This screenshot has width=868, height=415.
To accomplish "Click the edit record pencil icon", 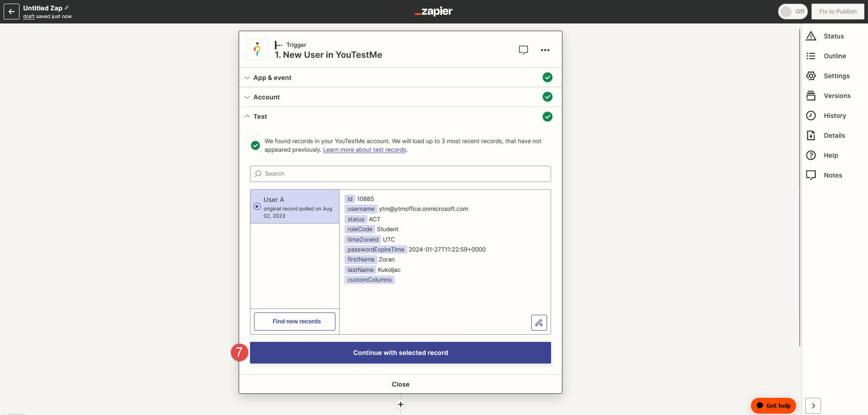I will coord(539,323).
